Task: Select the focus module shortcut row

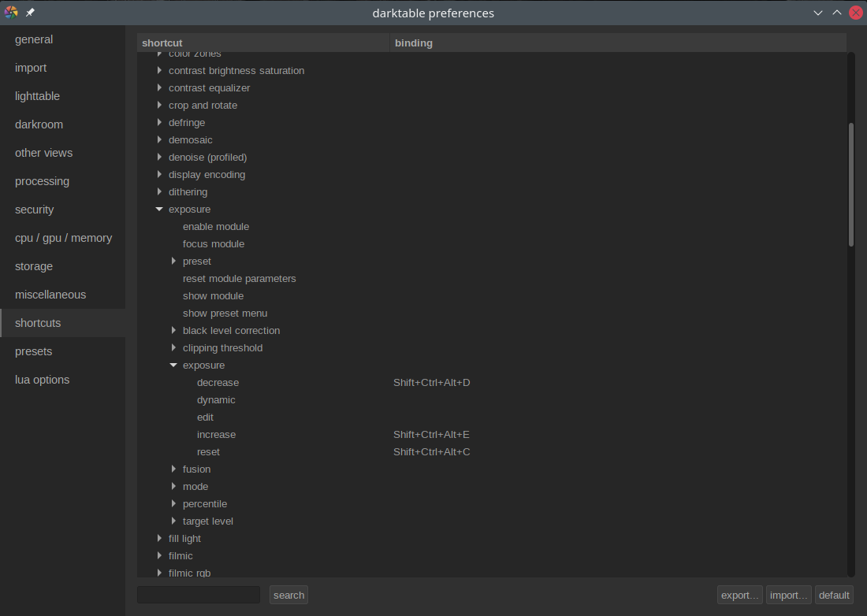Action: tap(492, 243)
